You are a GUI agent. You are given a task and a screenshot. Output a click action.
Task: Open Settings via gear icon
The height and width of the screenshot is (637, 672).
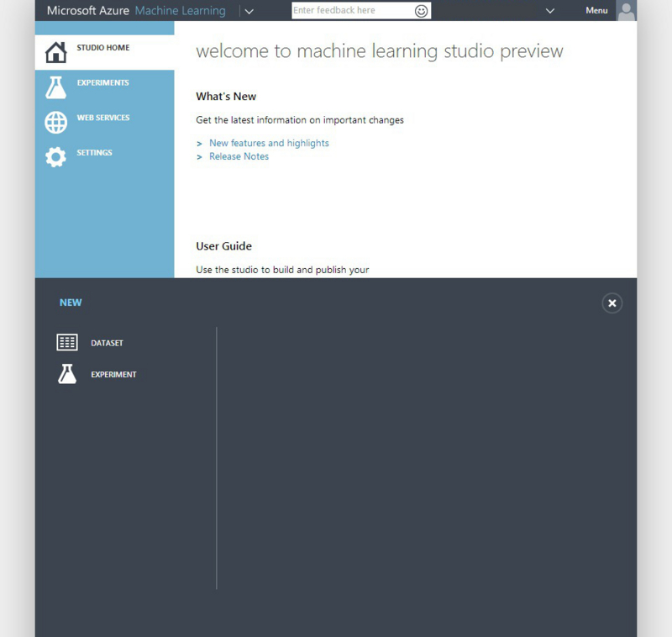click(x=55, y=157)
